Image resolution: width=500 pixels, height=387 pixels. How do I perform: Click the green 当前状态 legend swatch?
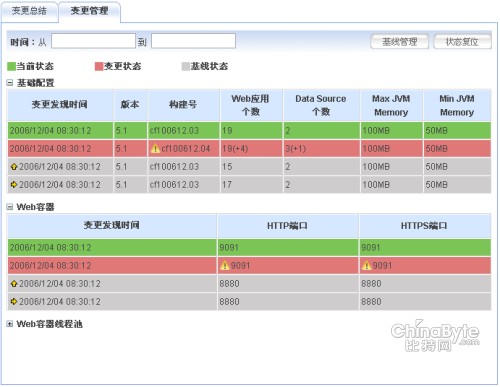pyautogui.click(x=11, y=66)
